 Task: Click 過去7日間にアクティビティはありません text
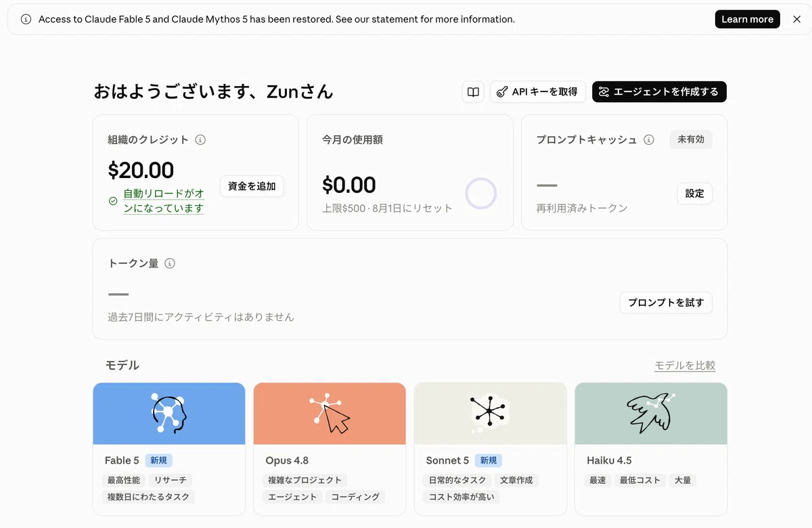[201, 317]
